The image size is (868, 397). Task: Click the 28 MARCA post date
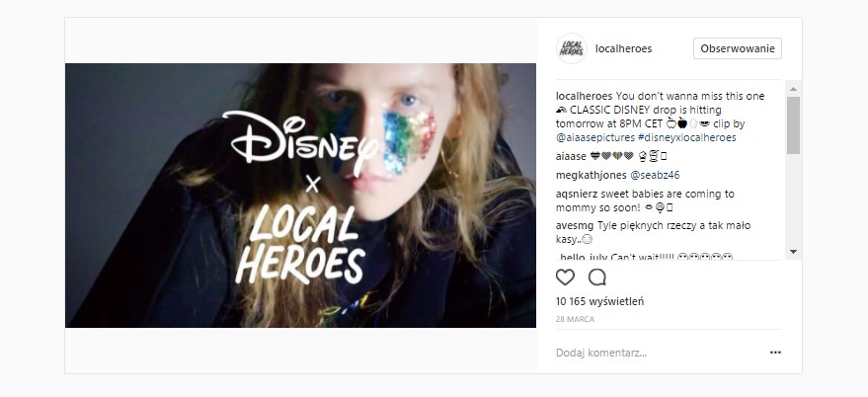[575, 320]
